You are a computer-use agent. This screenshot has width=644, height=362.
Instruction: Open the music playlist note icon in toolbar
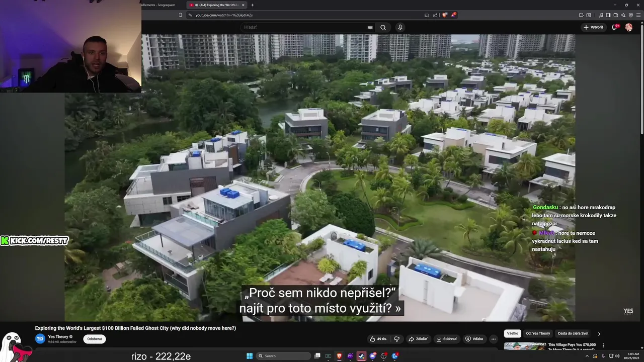[x=601, y=15]
